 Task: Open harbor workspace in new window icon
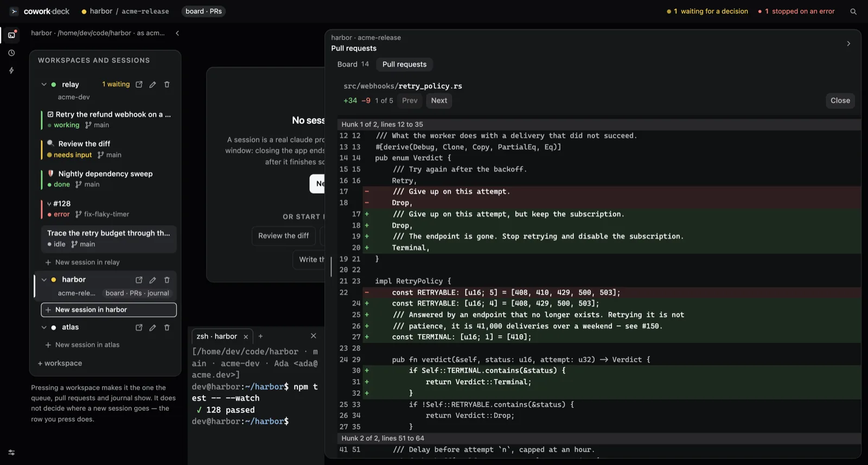(139, 280)
